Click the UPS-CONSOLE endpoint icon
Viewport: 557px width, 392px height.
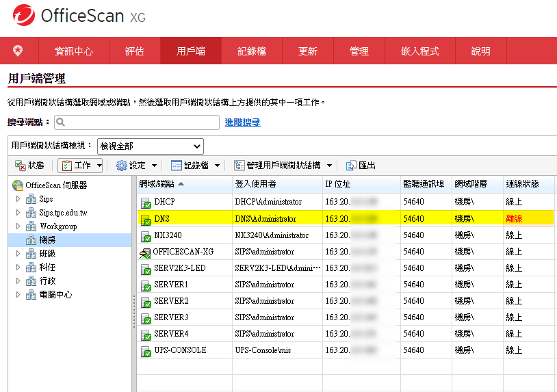click(x=146, y=352)
